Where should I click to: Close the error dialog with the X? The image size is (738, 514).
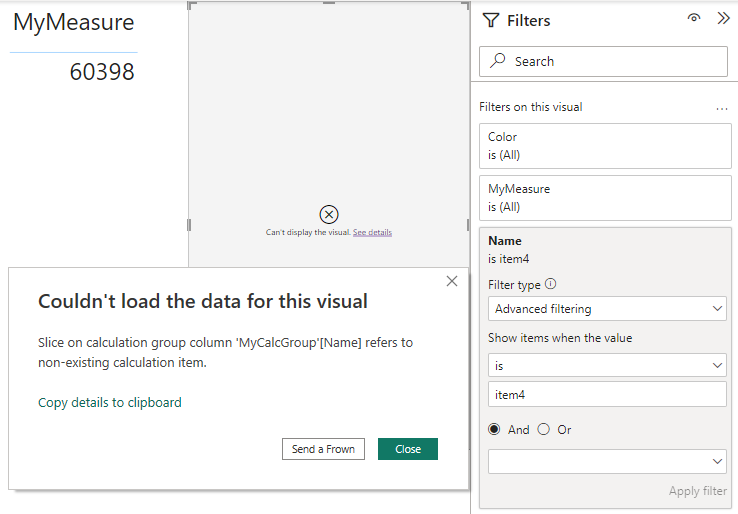pos(452,281)
